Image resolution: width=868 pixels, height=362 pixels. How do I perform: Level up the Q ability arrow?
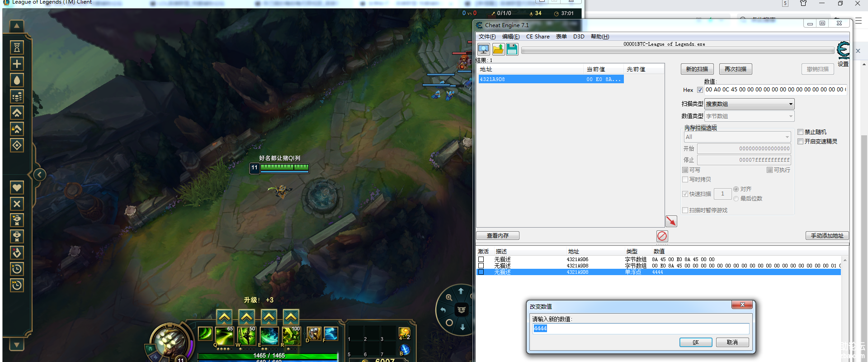click(224, 317)
